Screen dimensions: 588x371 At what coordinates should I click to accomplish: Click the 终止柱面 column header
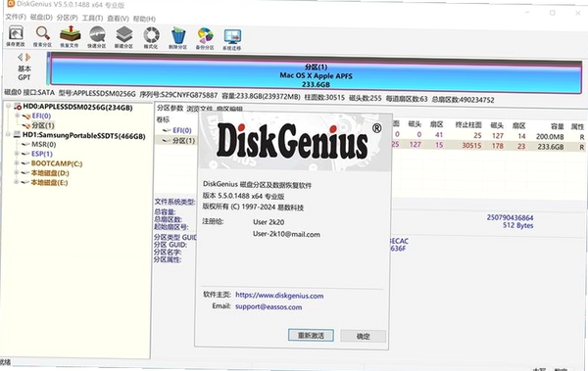(x=468, y=124)
